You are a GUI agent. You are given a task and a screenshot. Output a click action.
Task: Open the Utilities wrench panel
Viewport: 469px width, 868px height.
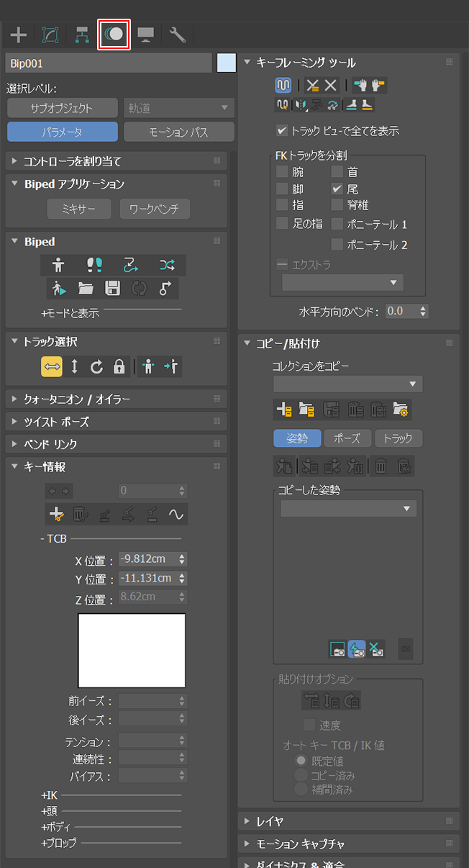pos(178,34)
